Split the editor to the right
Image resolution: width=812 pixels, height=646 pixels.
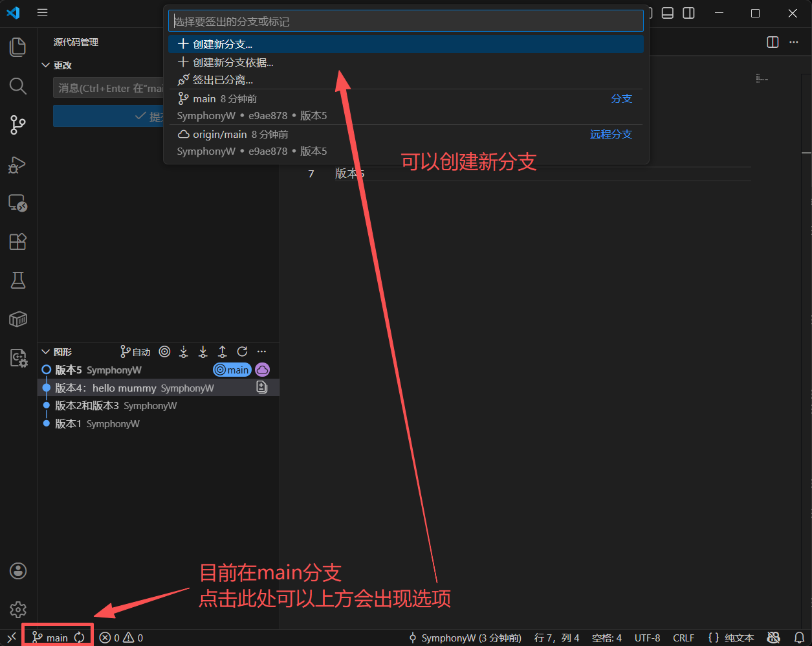pyautogui.click(x=773, y=42)
